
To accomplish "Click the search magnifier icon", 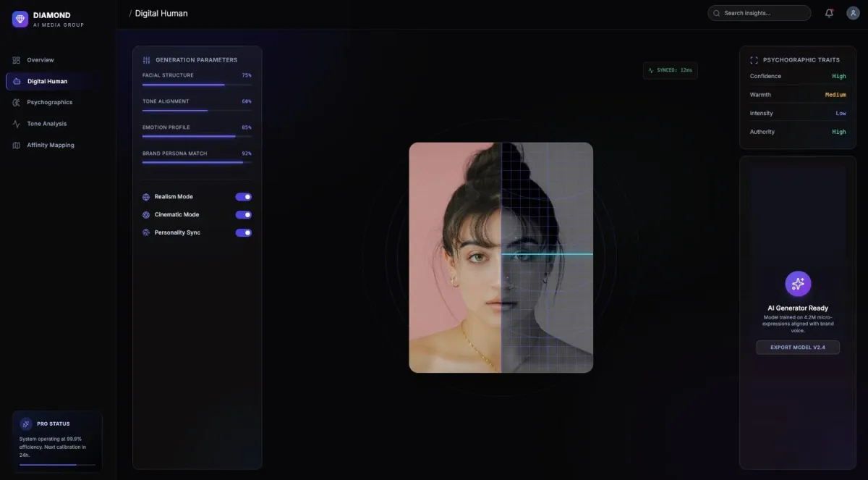I will [717, 13].
